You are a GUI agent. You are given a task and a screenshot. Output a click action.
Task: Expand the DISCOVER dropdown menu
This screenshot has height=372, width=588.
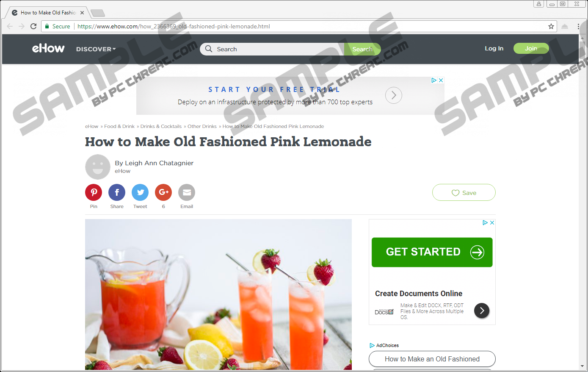[96, 49]
